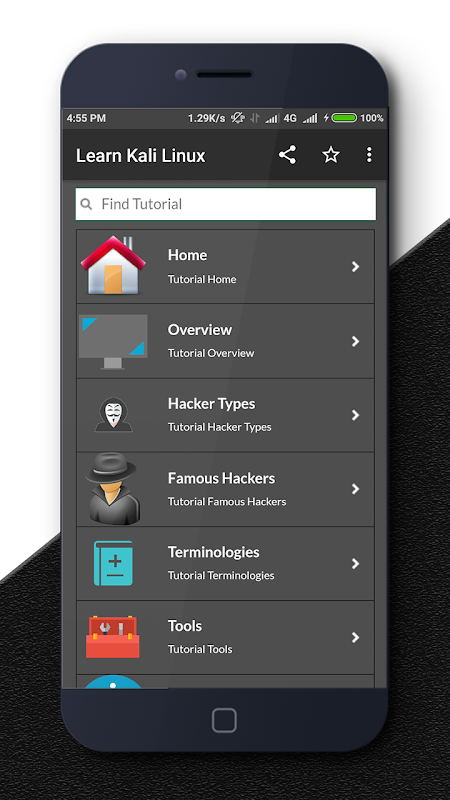Tap the phone's square home button

[224, 720]
